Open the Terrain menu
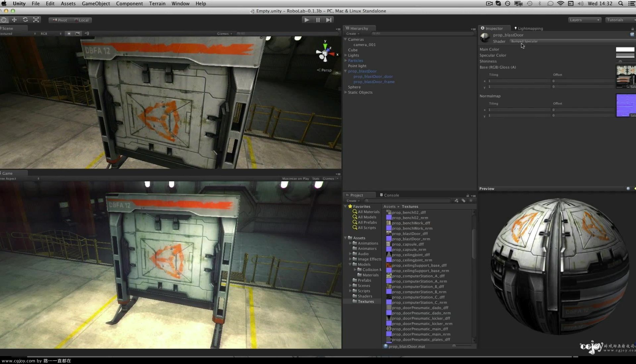Viewport: 636px width, 364px height. pyautogui.click(x=157, y=4)
